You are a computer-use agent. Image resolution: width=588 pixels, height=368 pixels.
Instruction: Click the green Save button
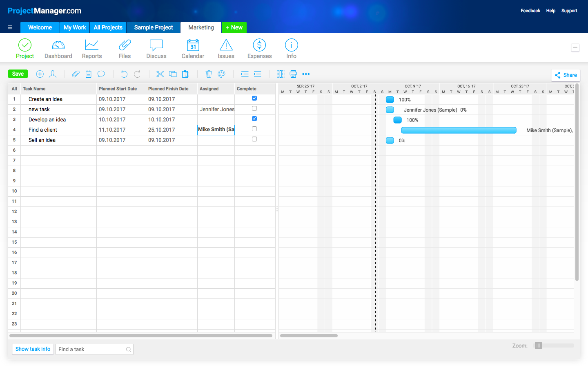click(x=18, y=74)
